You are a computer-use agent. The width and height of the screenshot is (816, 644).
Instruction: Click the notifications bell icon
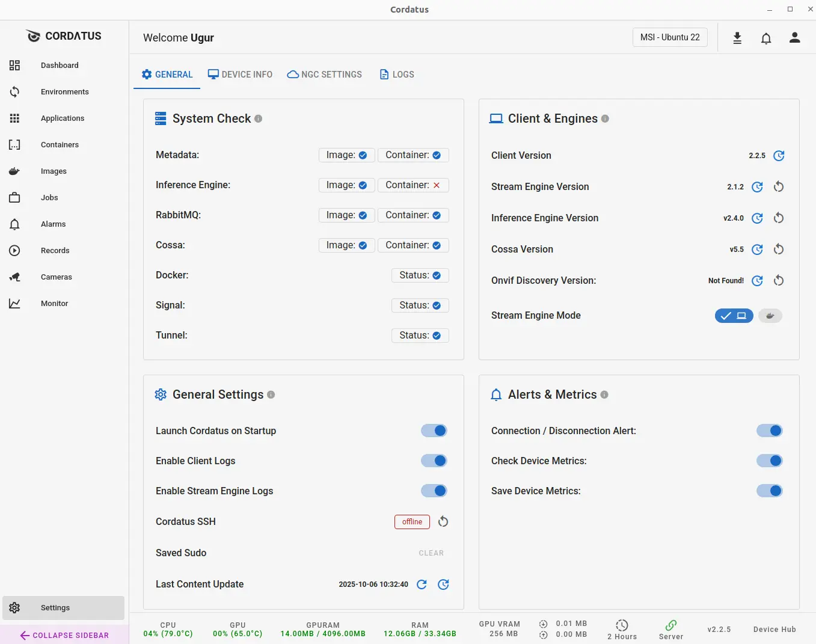[766, 37]
